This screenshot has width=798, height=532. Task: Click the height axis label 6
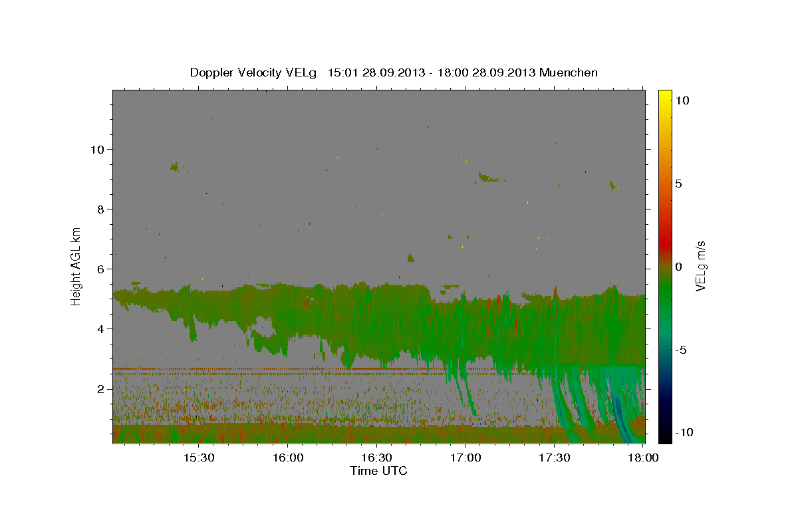[x=101, y=269]
